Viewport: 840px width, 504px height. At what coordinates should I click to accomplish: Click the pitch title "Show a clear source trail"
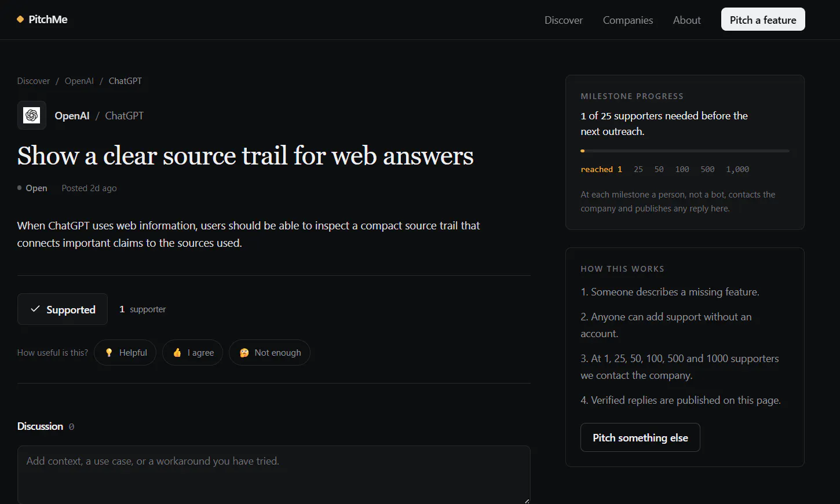(x=246, y=156)
